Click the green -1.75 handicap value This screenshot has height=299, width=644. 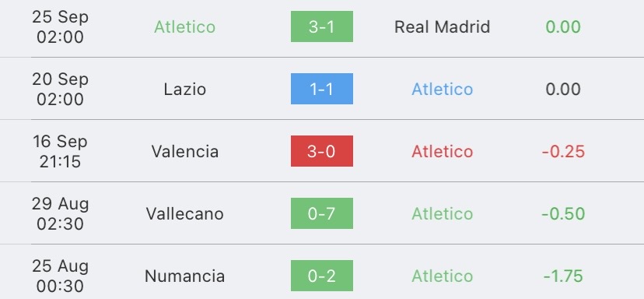tap(563, 276)
